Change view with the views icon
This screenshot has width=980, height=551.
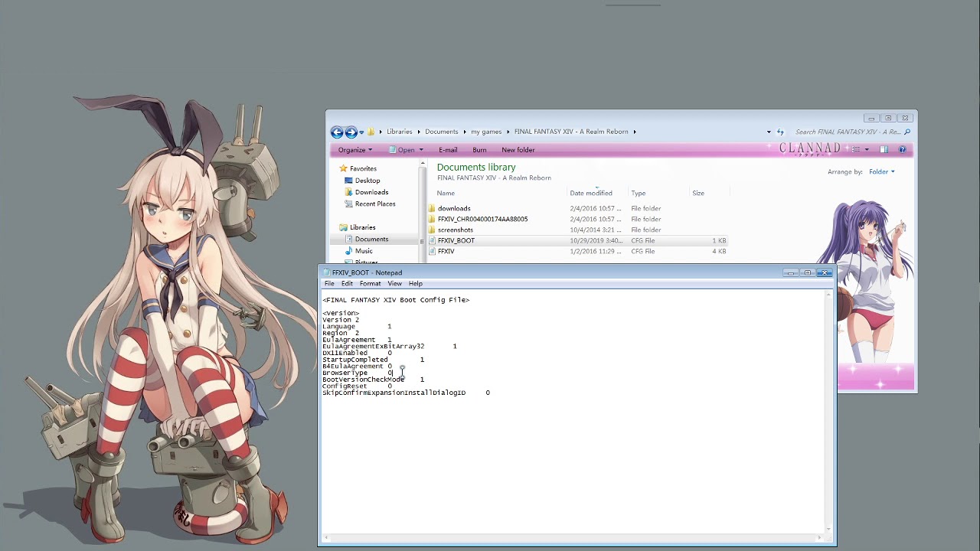(x=856, y=149)
